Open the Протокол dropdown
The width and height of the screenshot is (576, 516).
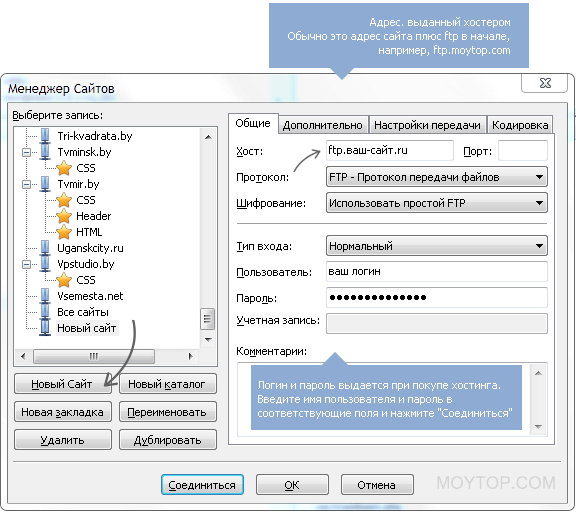pyautogui.click(x=437, y=177)
